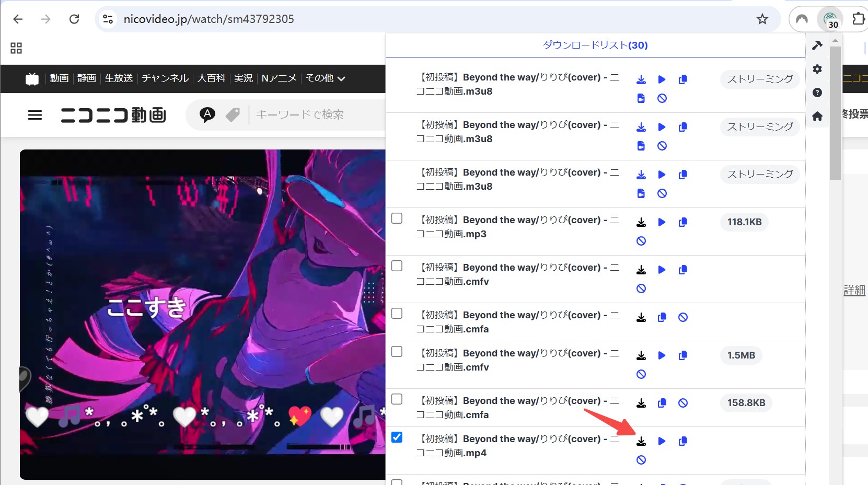The height and width of the screenshot is (485, 868).
Task: Download the 118.1KB mp3 file
Action: [x=641, y=222]
